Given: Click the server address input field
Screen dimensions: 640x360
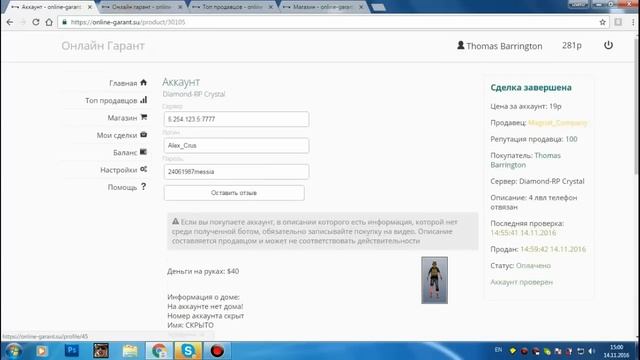Looking at the screenshot, I should tap(236, 119).
